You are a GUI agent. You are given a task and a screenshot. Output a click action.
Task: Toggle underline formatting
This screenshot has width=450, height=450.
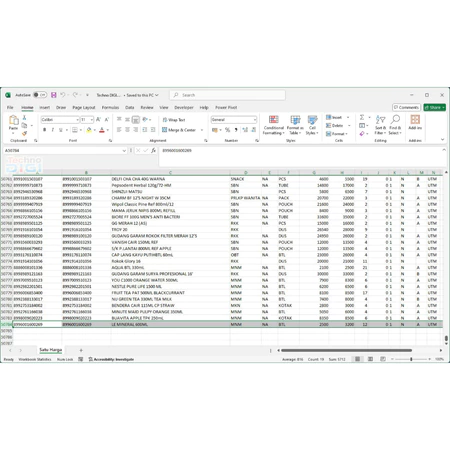click(61, 130)
